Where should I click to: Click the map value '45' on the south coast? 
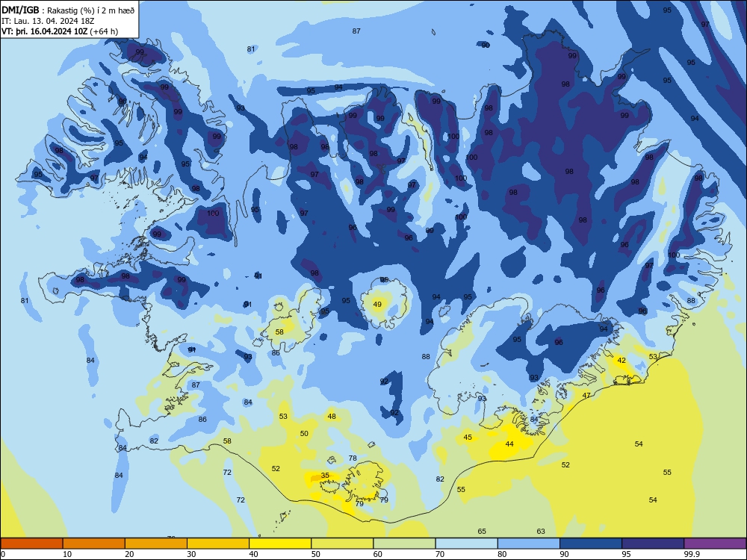[468, 437]
